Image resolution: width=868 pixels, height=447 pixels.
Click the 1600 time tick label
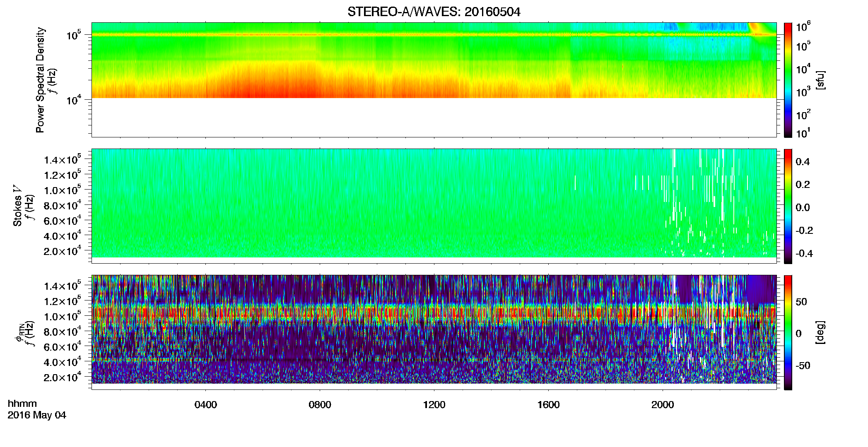[x=548, y=405]
